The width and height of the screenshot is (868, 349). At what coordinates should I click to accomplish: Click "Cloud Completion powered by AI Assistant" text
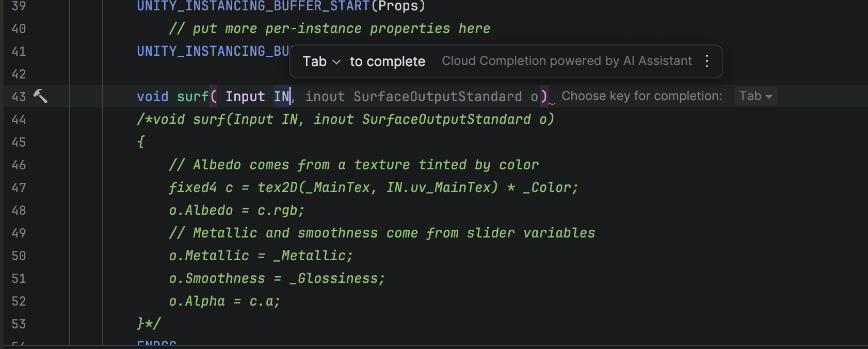pyautogui.click(x=566, y=61)
